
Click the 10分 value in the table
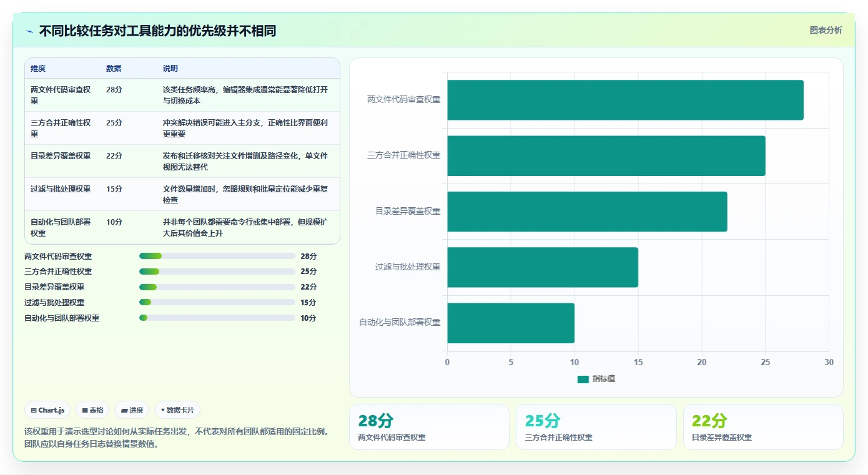pos(114,222)
